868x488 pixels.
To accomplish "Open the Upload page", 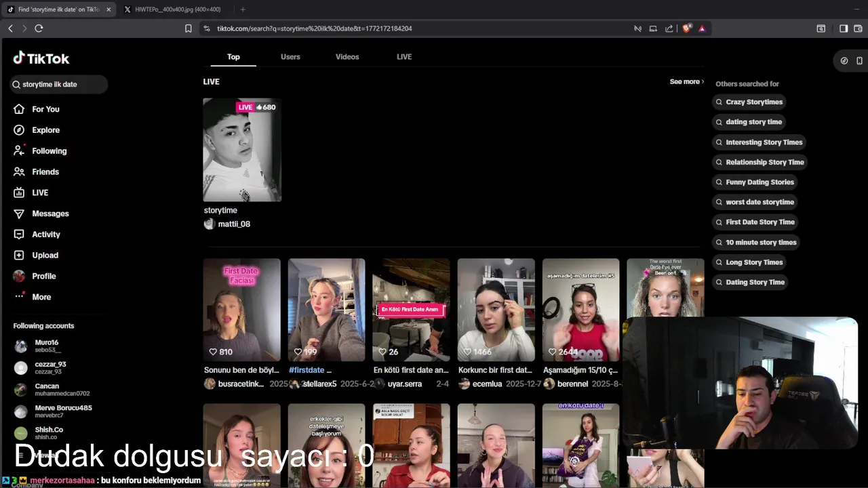I will [36, 256].
